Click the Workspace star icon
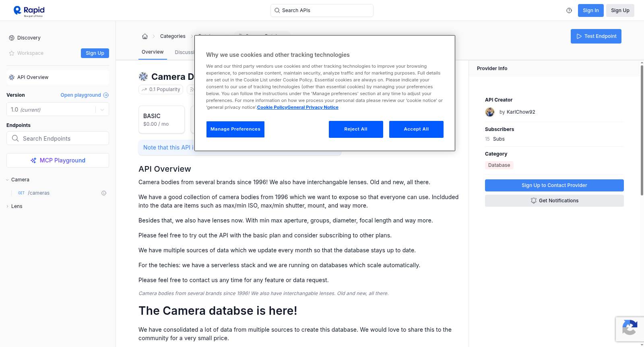Image resolution: width=644 pixels, height=347 pixels. [12, 53]
